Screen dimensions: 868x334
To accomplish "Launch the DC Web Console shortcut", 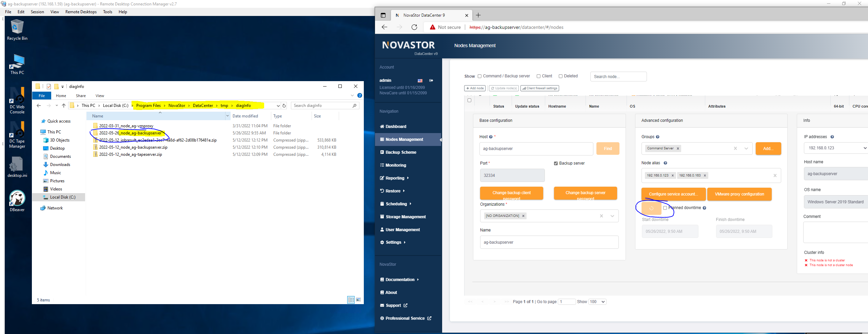I will (17, 100).
